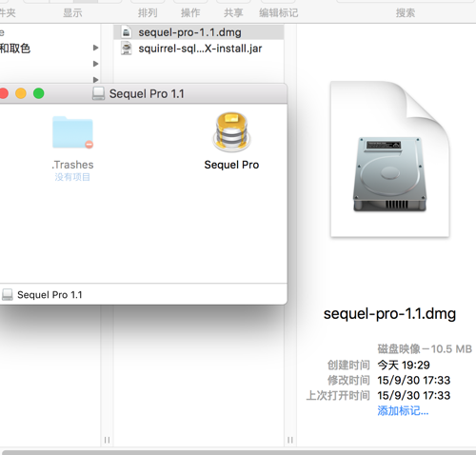Viewport: 476px width, 455px height.
Task: Click the 搜索 toolbar label
Action: click(x=406, y=13)
